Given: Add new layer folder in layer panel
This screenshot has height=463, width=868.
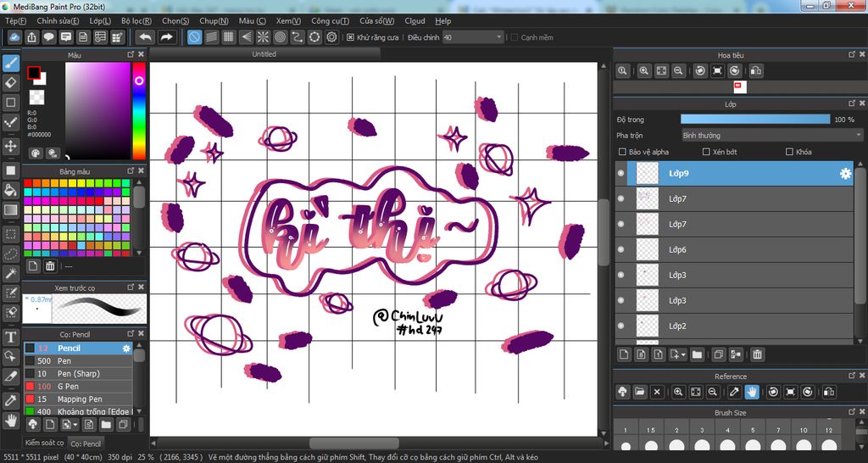Looking at the screenshot, I should [697, 354].
